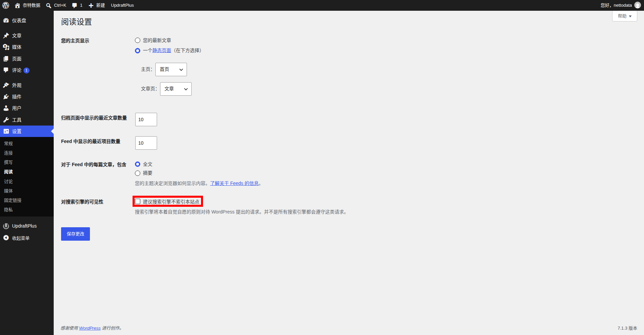Open 了解关于 Feeds 的信息 link
The image size is (644, 335).
(235, 183)
